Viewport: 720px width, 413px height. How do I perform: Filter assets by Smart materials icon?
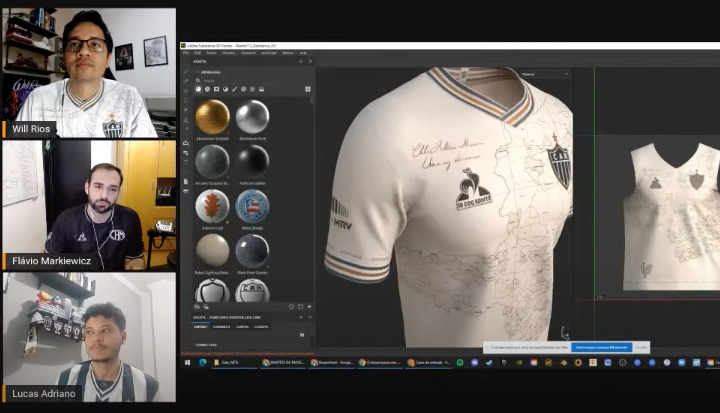pyautogui.click(x=207, y=89)
